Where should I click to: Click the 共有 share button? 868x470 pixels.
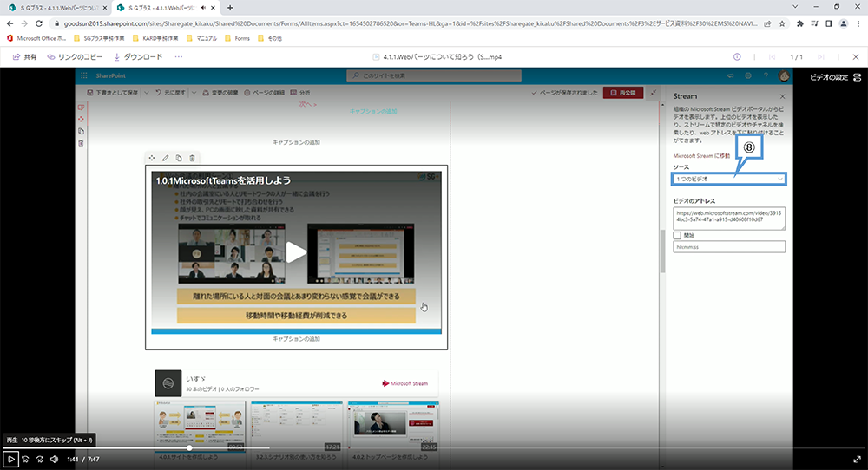(25, 57)
